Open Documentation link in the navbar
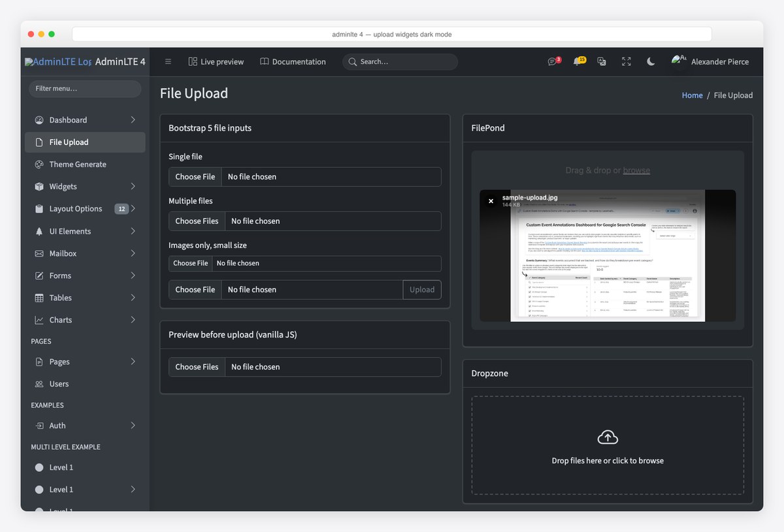784x532 pixels. 293,61
